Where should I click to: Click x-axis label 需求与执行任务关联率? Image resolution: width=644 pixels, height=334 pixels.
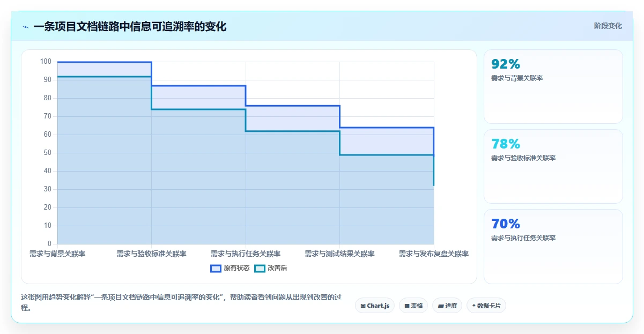pyautogui.click(x=246, y=254)
